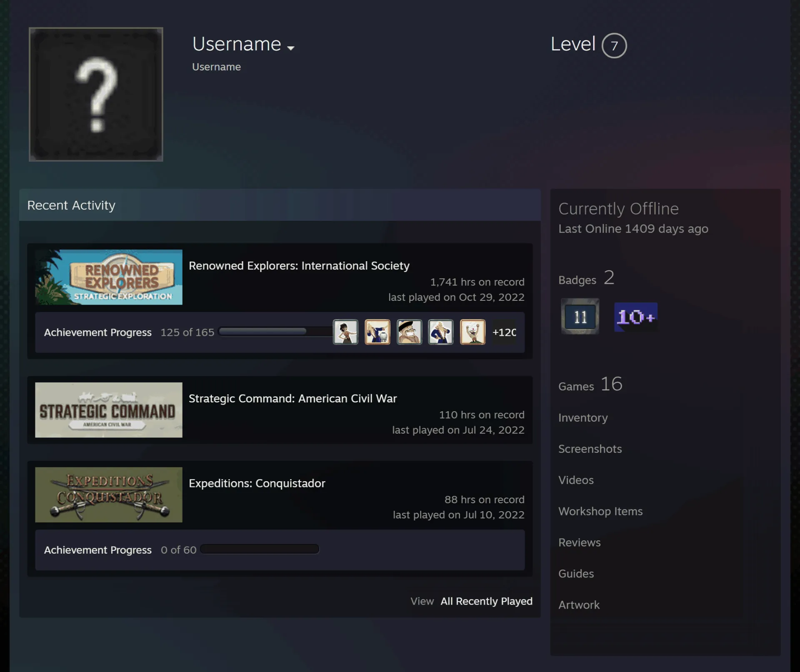Open Expeditions: Conquistador title link
Viewport: 800px width, 672px height.
click(x=257, y=483)
